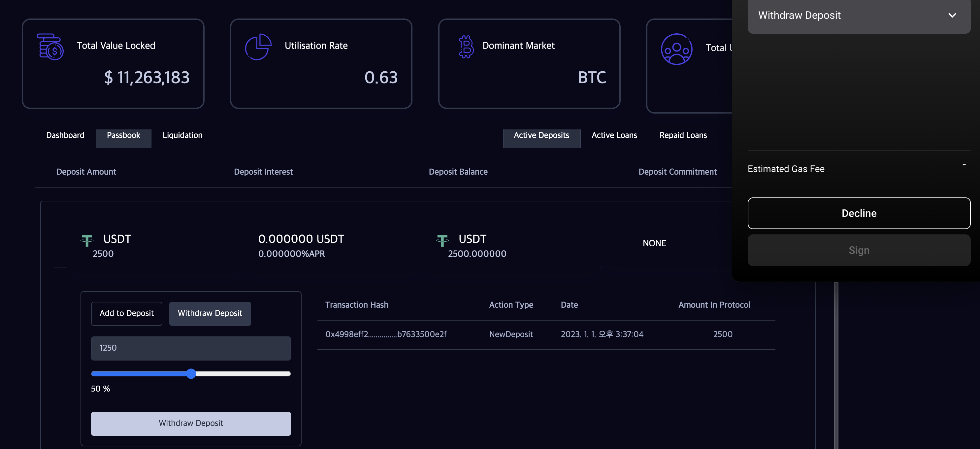Image resolution: width=980 pixels, height=449 pixels.
Task: Show the Active Loans tab
Action: coord(614,135)
